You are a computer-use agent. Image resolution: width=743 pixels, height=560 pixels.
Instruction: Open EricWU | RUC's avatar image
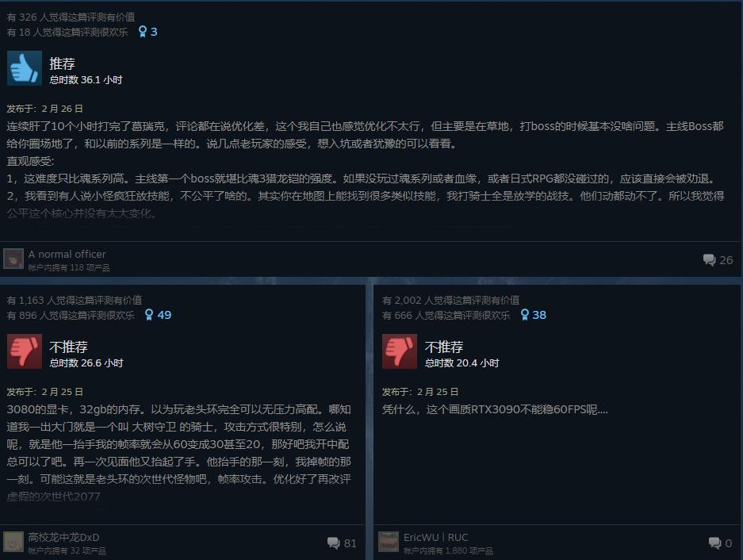pyautogui.click(x=389, y=542)
